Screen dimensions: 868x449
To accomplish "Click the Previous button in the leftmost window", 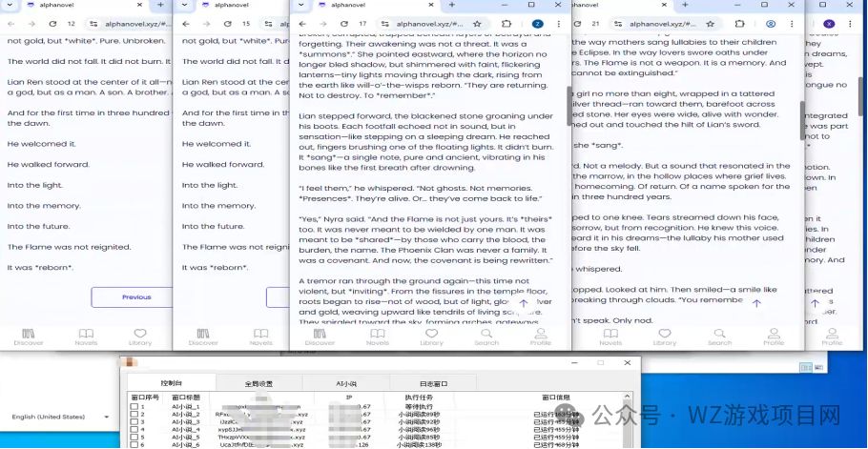I will (x=135, y=296).
